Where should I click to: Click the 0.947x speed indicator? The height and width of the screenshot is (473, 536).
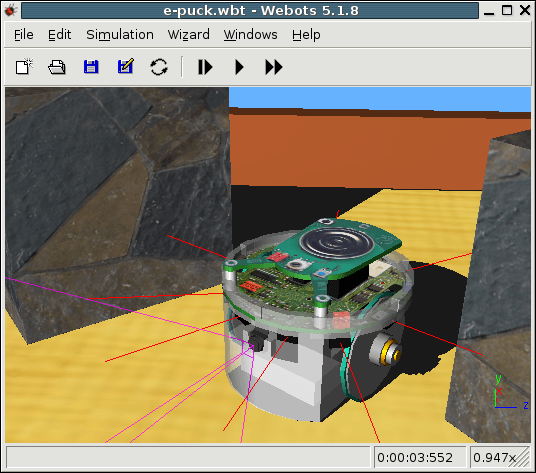(x=494, y=458)
